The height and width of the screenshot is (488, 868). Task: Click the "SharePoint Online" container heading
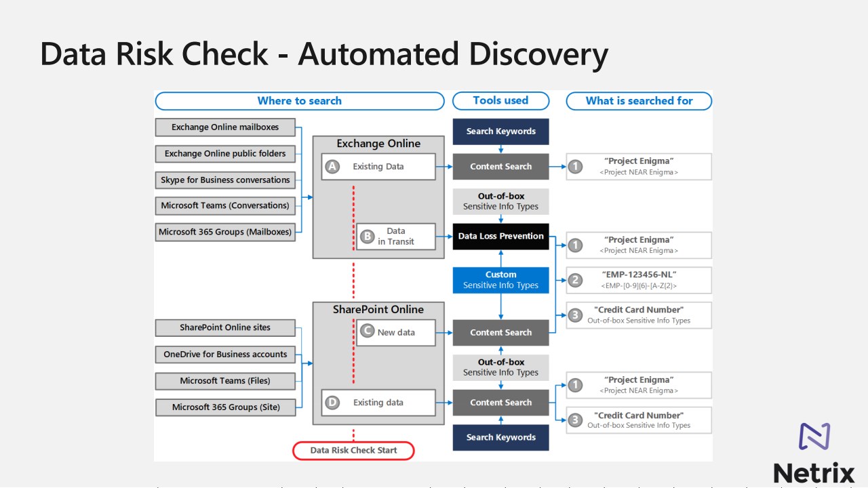click(x=378, y=310)
